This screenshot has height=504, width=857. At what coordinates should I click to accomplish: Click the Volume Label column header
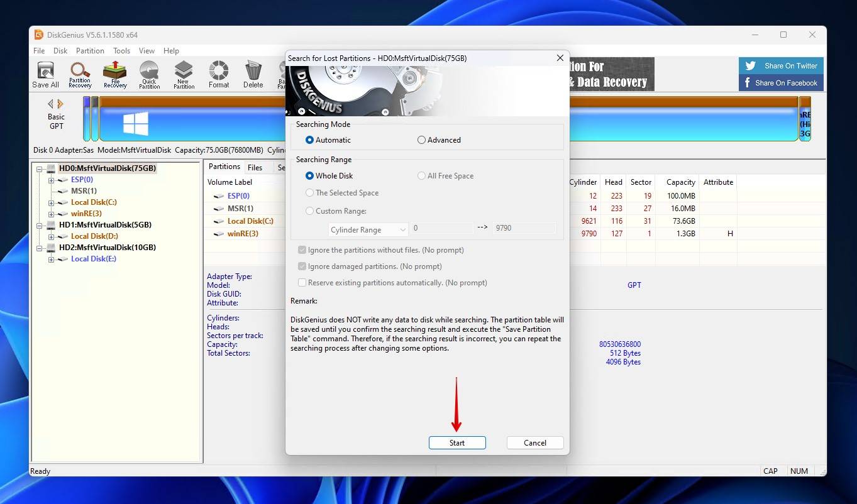tap(229, 182)
